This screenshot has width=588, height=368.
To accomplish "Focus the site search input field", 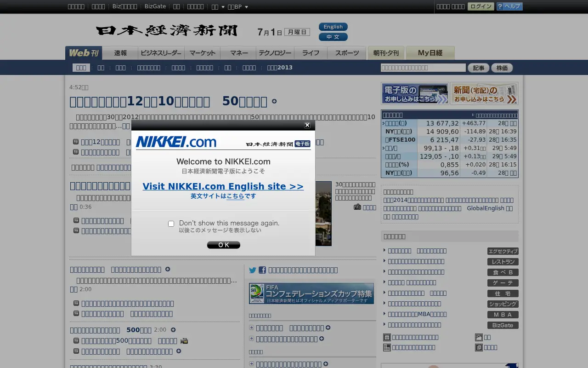I will pyautogui.click(x=423, y=68).
